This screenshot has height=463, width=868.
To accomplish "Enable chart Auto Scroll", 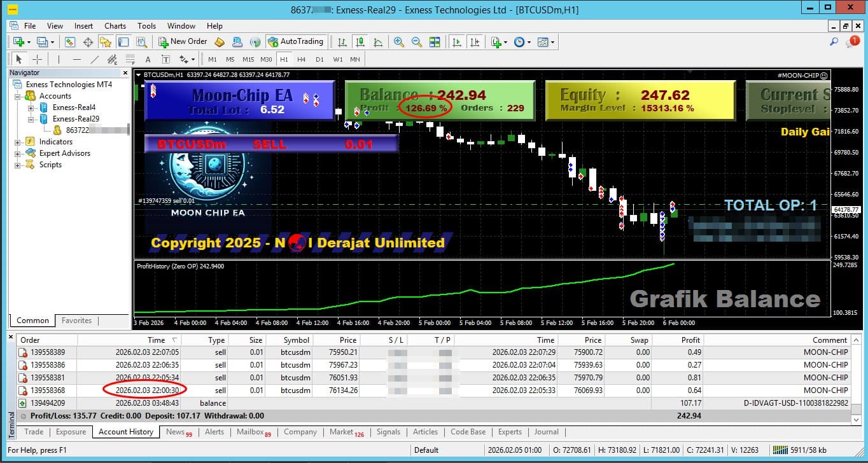I will 456,42.
